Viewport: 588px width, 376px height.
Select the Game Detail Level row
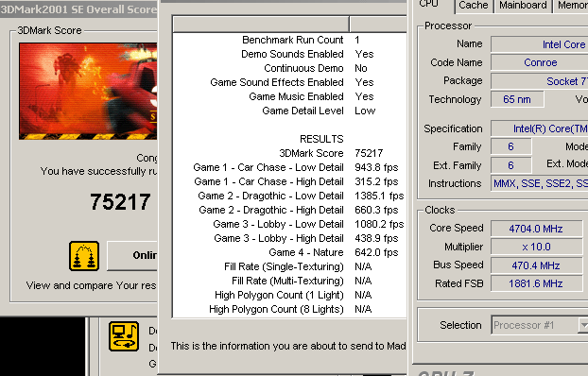(x=289, y=111)
